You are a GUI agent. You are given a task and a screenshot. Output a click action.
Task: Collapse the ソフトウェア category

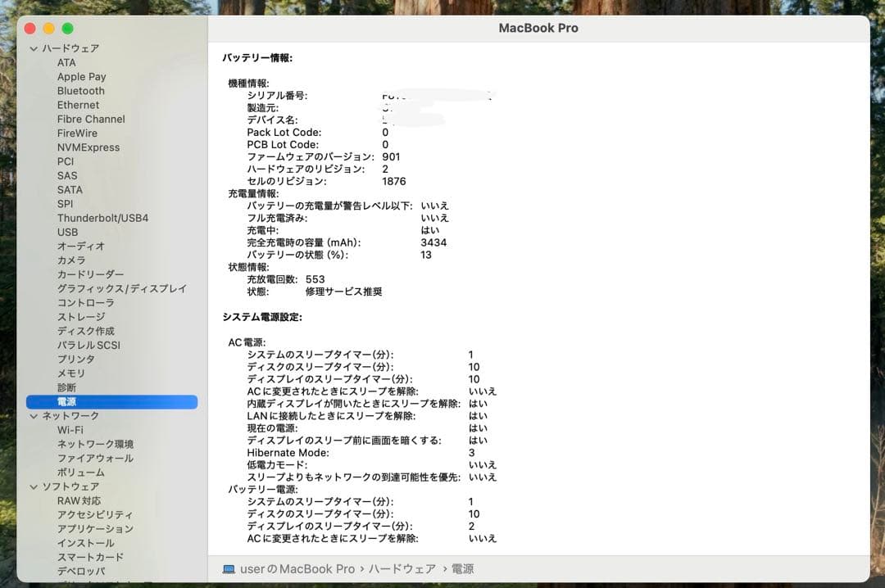click(x=34, y=486)
